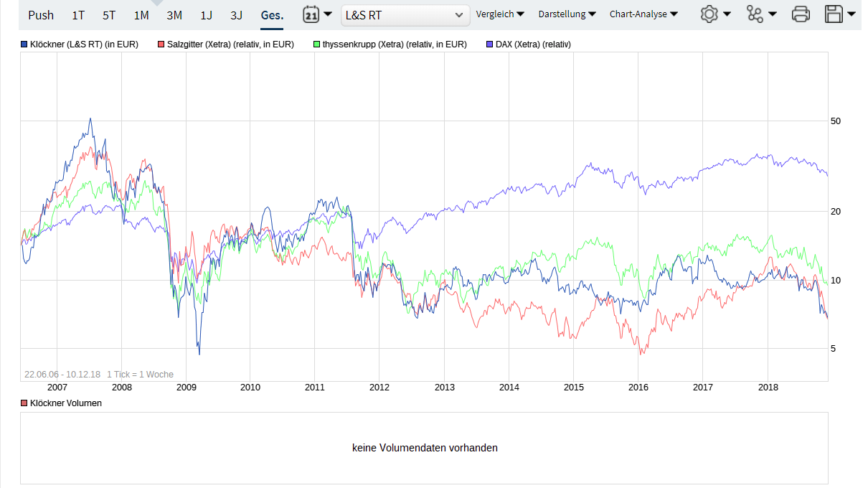Switch to the 3J time range

(237, 15)
